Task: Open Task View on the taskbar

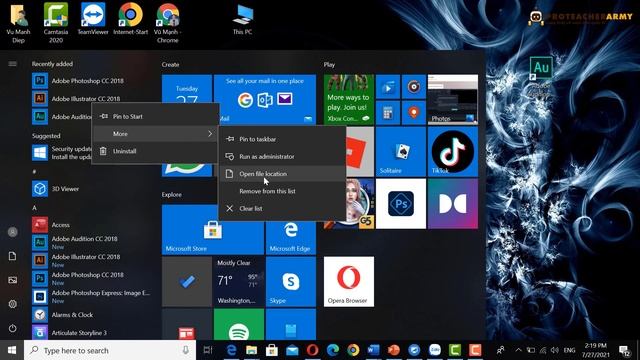Action: point(208,350)
